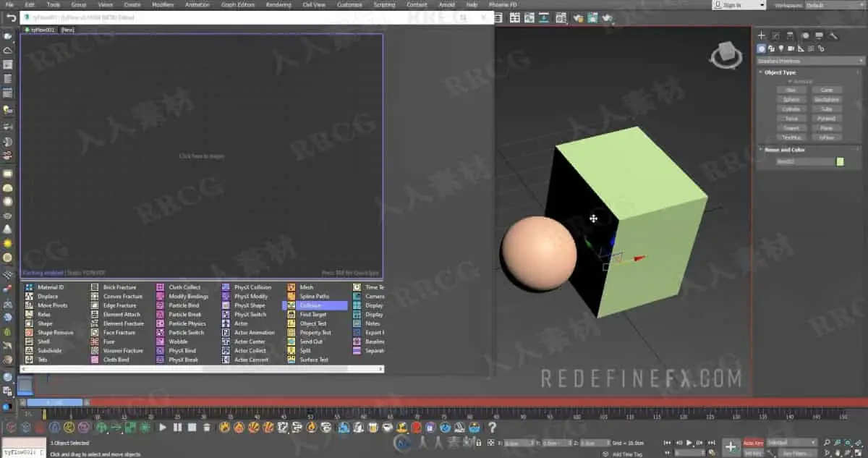Open the help question mark icon
The width and height of the screenshot is (868, 458).
pos(493,428)
